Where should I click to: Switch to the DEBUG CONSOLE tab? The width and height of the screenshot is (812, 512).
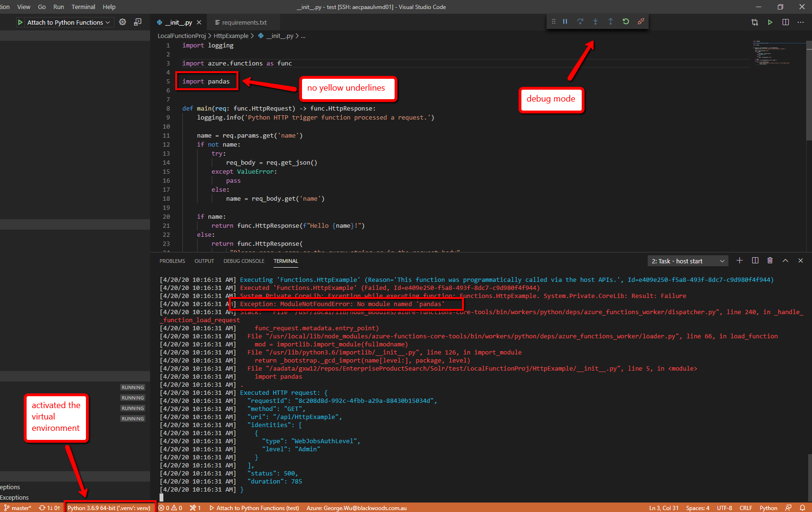pos(244,261)
